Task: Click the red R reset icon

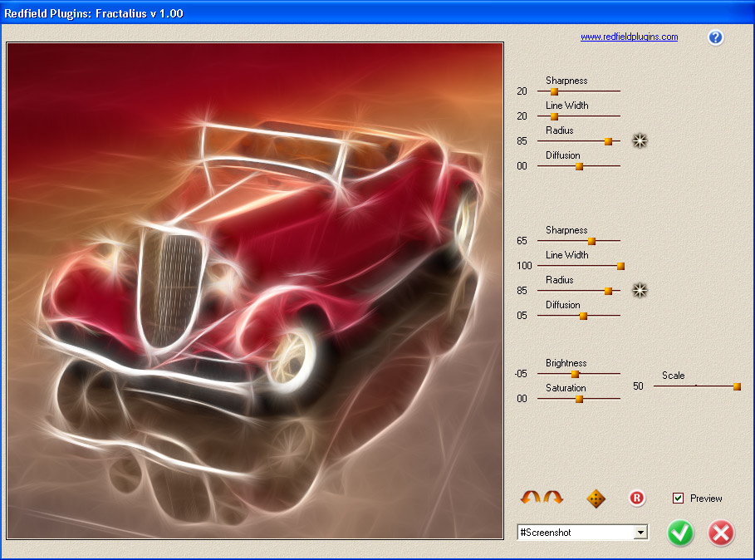Action: point(637,499)
